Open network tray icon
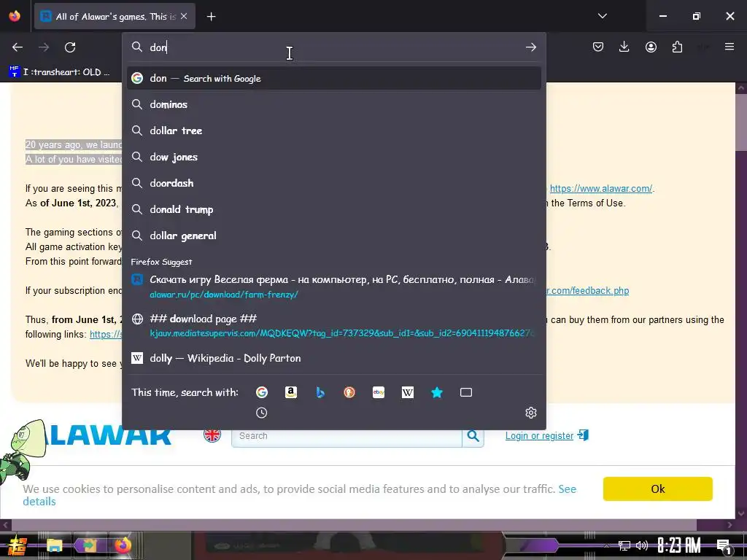Screen dimensions: 747x560 624,545
